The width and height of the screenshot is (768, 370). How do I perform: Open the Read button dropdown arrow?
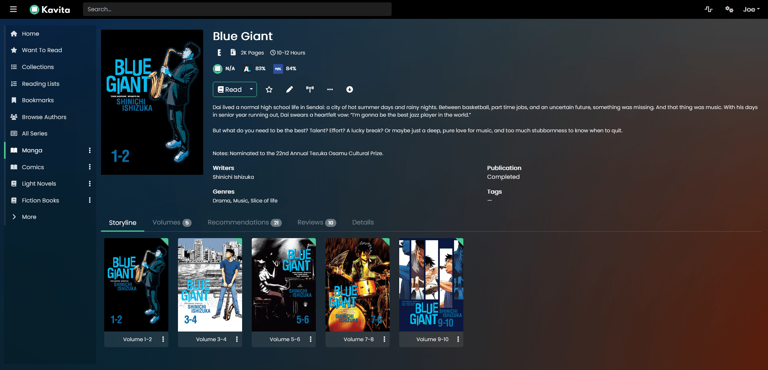251,89
